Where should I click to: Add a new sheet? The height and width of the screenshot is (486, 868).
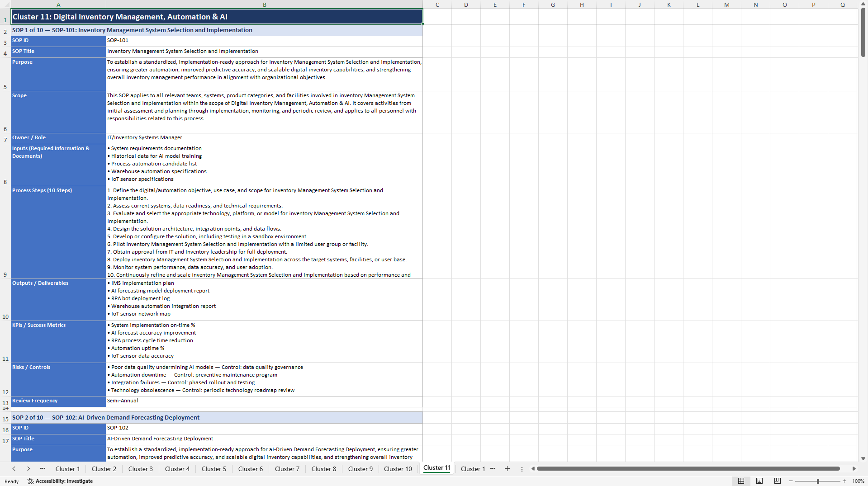point(507,469)
